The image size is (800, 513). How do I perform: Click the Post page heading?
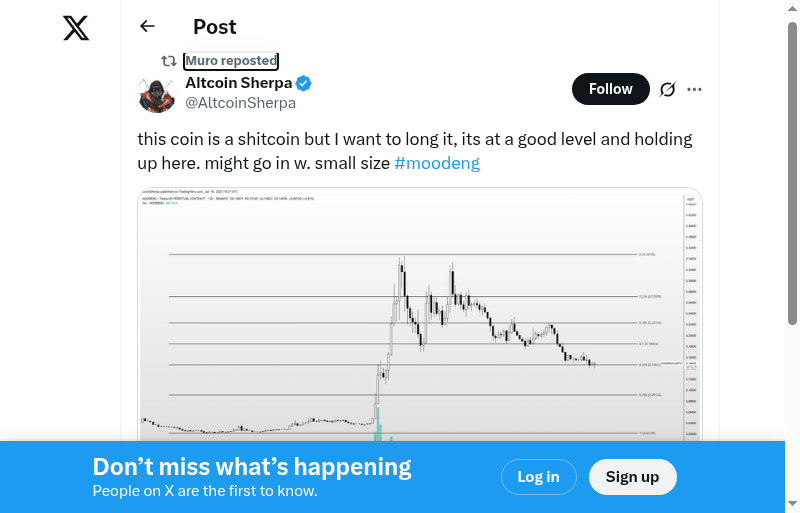pyautogui.click(x=215, y=27)
